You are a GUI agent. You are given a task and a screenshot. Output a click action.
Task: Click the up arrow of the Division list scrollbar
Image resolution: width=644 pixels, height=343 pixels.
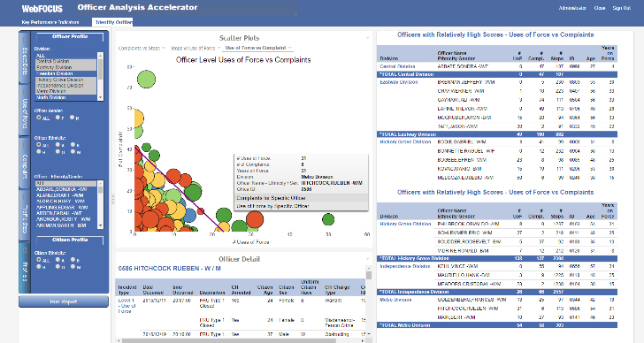(x=100, y=55)
